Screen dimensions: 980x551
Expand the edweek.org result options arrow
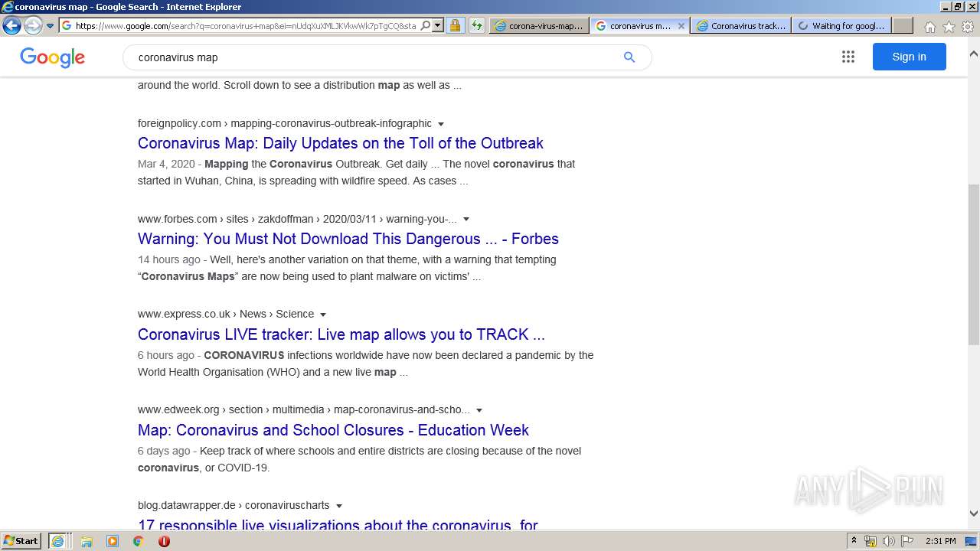click(x=479, y=410)
